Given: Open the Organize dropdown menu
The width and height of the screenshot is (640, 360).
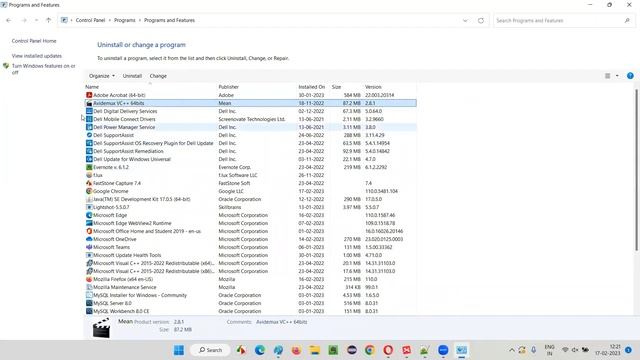Looking at the screenshot, I should 102,76.
